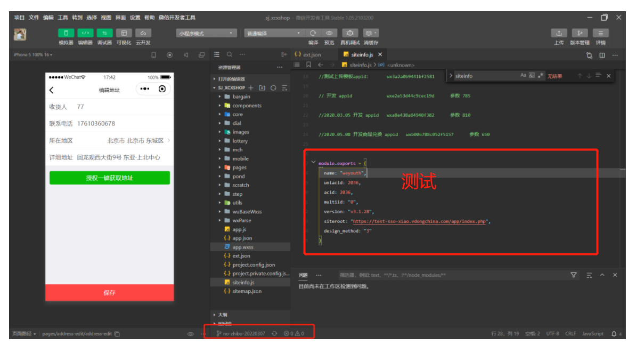Viewport: 644px width, 344px height.
Task: Split the editor with split icon
Action: (602, 55)
